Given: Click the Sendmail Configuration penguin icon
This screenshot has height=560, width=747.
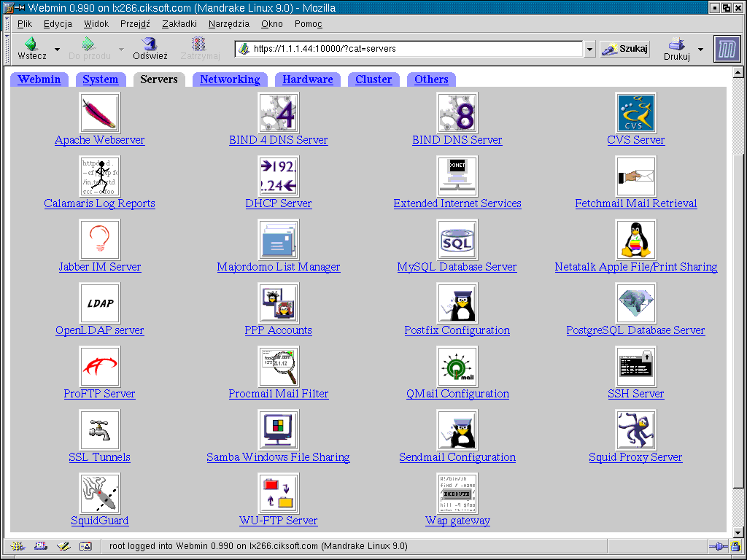Looking at the screenshot, I should point(457,429).
